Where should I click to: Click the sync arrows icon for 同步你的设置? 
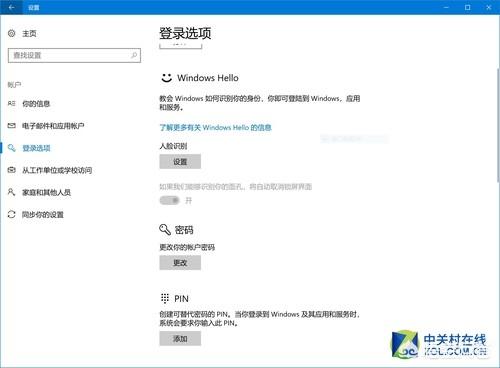click(12, 214)
